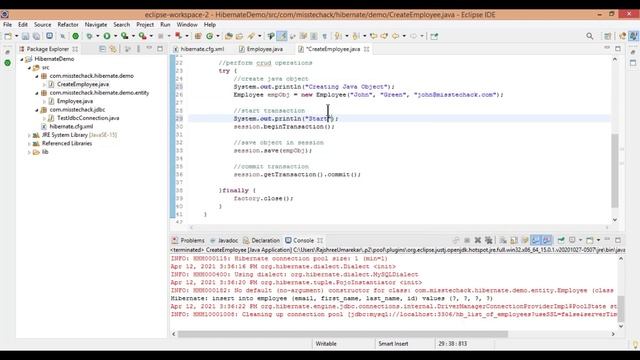Click the Debug bug icon in toolbar
Screen dimensions: 640x360
pos(89,36)
